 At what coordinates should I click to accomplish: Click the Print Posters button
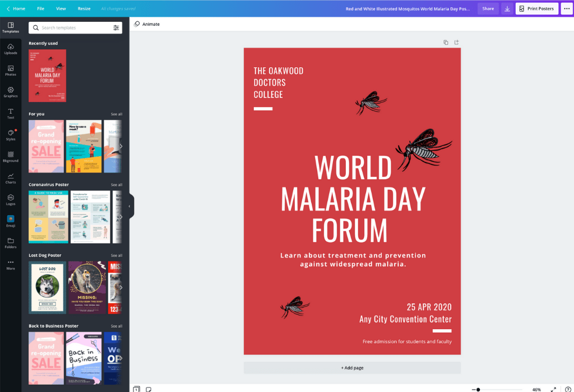[536, 8]
